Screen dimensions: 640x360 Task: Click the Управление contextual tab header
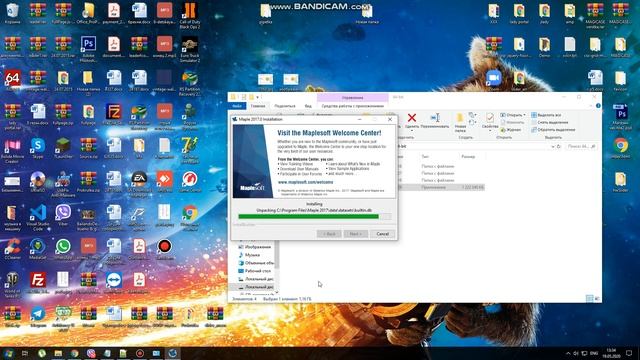(353, 98)
